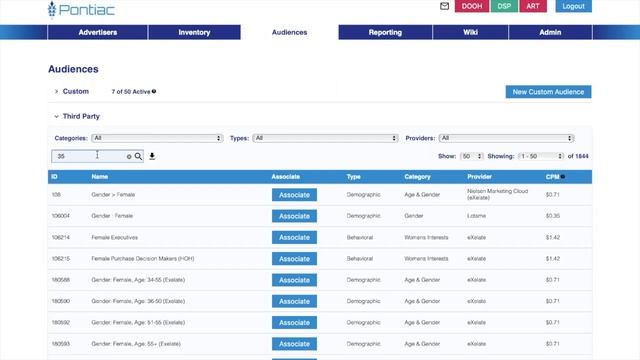This screenshot has height=360, width=640.
Task: Click the CPM column info icon
Action: tap(563, 177)
